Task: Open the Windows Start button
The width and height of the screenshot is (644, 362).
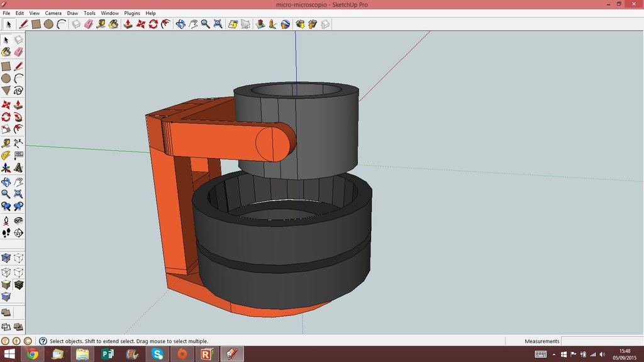Action: 9,354
